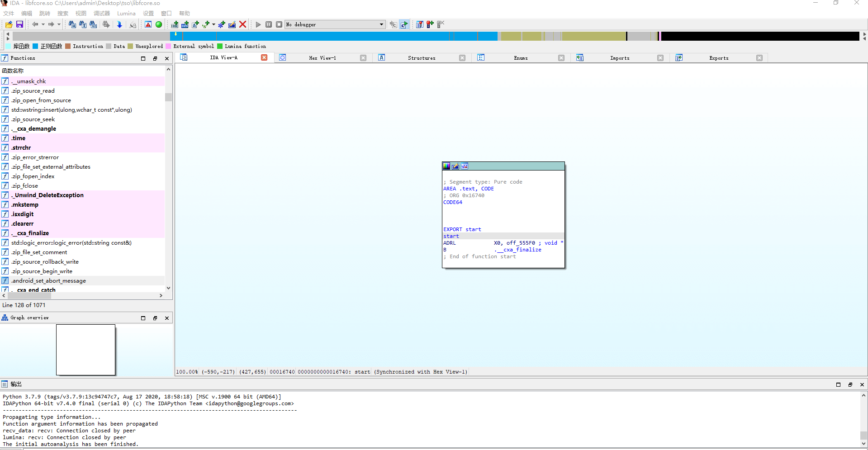Open the 调试器 menu
Screen dimensions: 868x450
pos(102,14)
